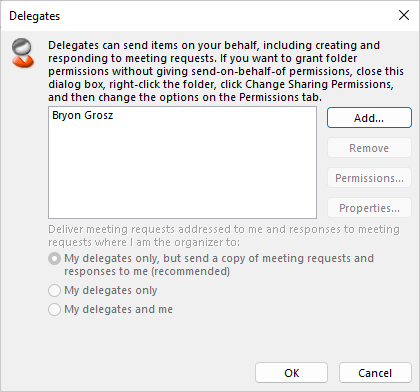
Task: Open the Add... delegate dialog
Action: click(369, 118)
